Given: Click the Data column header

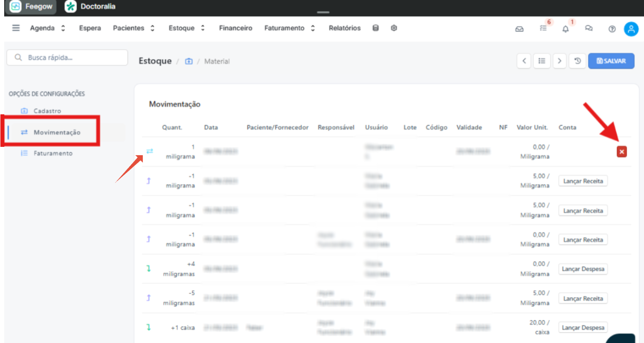Looking at the screenshot, I should pyautogui.click(x=211, y=127).
